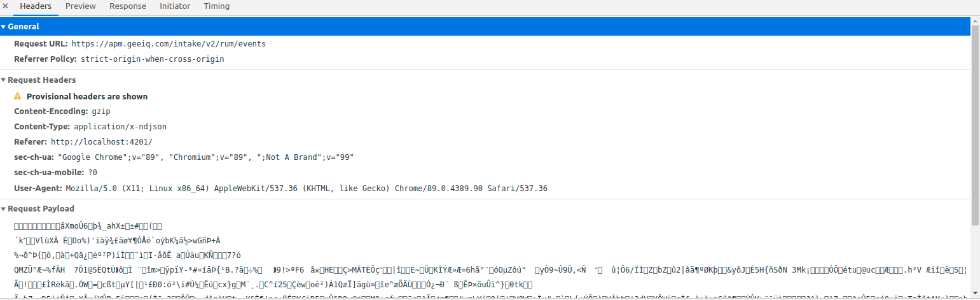Click the sec-ch-ua header value
Screen dimensions: 980x300
point(206,157)
